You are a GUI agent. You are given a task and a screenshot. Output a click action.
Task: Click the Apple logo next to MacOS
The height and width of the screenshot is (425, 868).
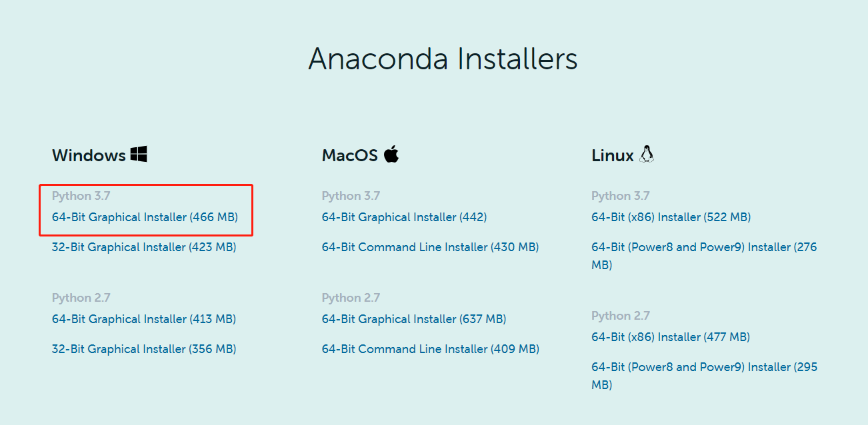pyautogui.click(x=392, y=154)
